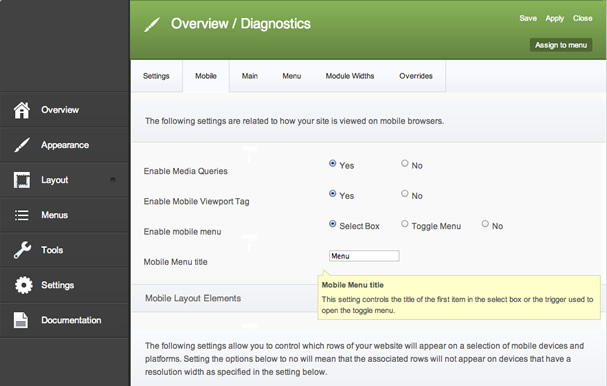Click the brush icon beside Appearance
Viewport: 607px width, 386px height.
click(22, 145)
